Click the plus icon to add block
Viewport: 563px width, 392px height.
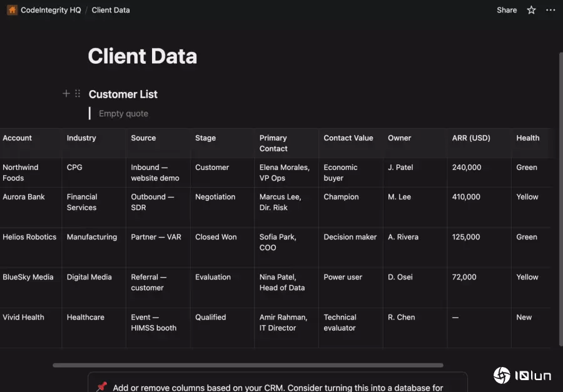(66, 94)
